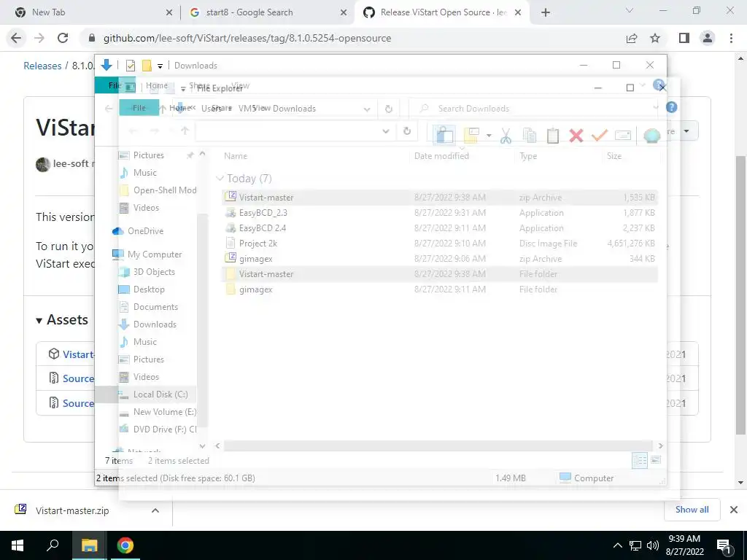The image size is (747, 560).
Task: Close the Chrome downloads bar
Action: tap(734, 510)
